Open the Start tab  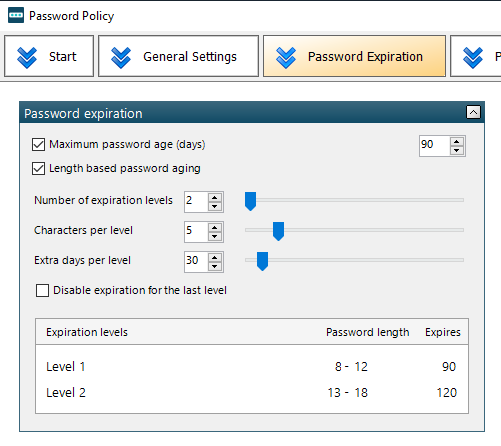[49, 56]
